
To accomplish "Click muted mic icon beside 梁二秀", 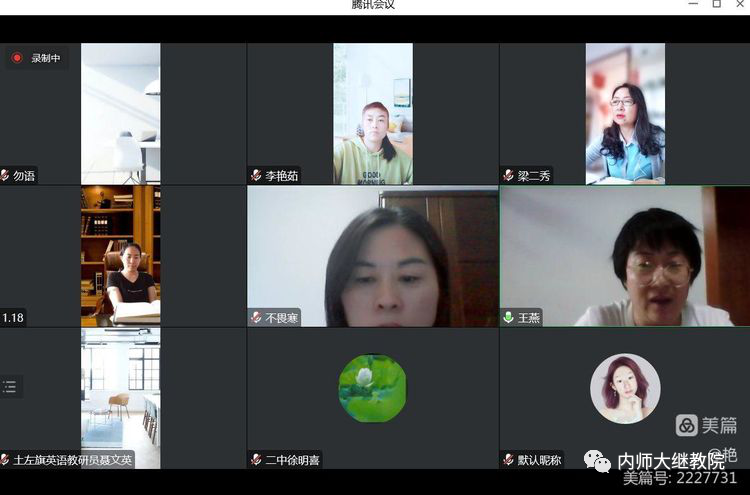I will 509,176.
